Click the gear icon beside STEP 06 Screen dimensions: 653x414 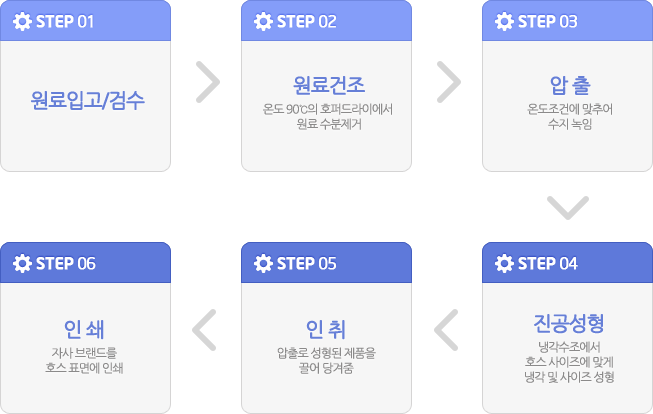pyautogui.click(x=22, y=264)
